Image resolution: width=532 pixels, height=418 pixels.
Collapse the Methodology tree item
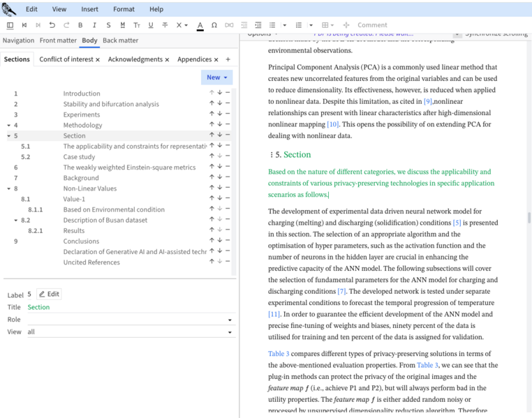click(x=8, y=126)
